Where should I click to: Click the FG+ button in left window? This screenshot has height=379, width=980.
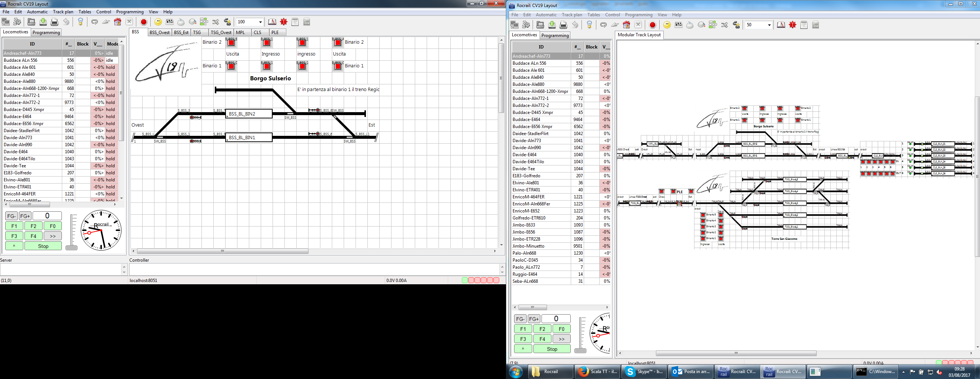(x=25, y=216)
